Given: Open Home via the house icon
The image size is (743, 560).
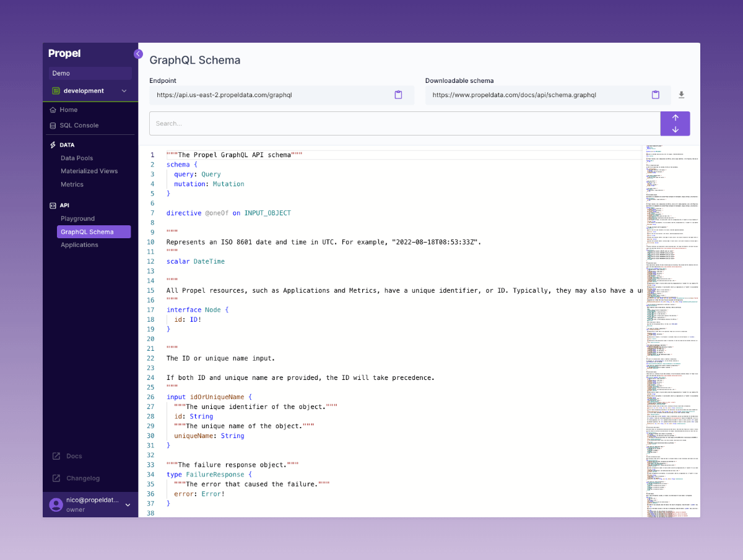Looking at the screenshot, I should [54, 110].
